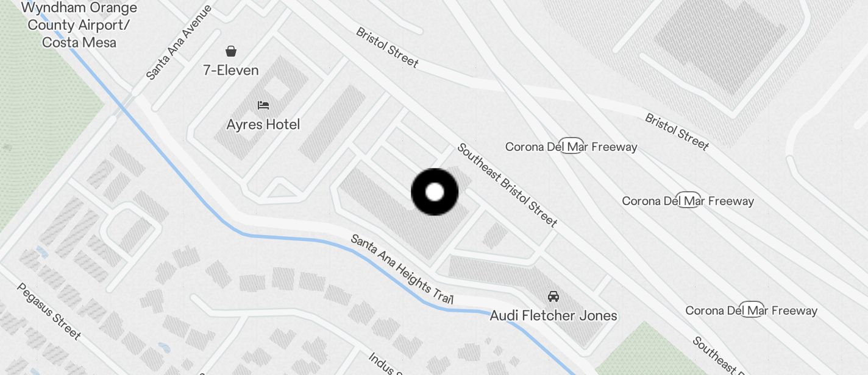Select Wyndham Orange County Airport label
Viewport: 868px width, 375px height.
[80, 25]
